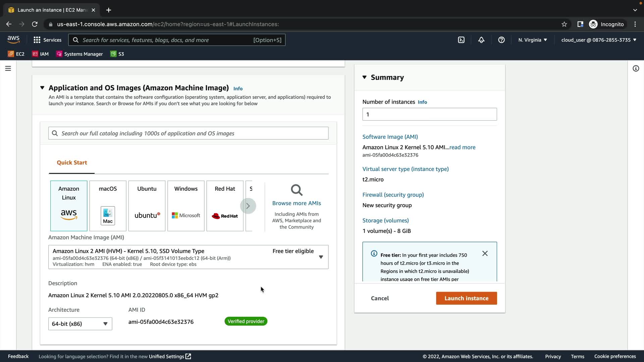
Task: Click the Launch instance button
Action: (x=466, y=298)
